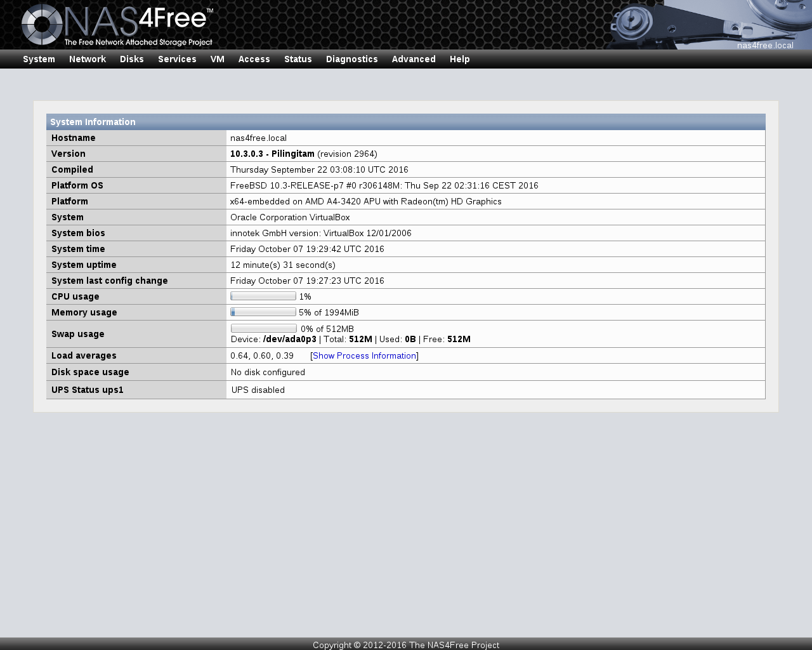Click swap device /dev/ada0p3 text
The image size is (812, 650).
290,339
